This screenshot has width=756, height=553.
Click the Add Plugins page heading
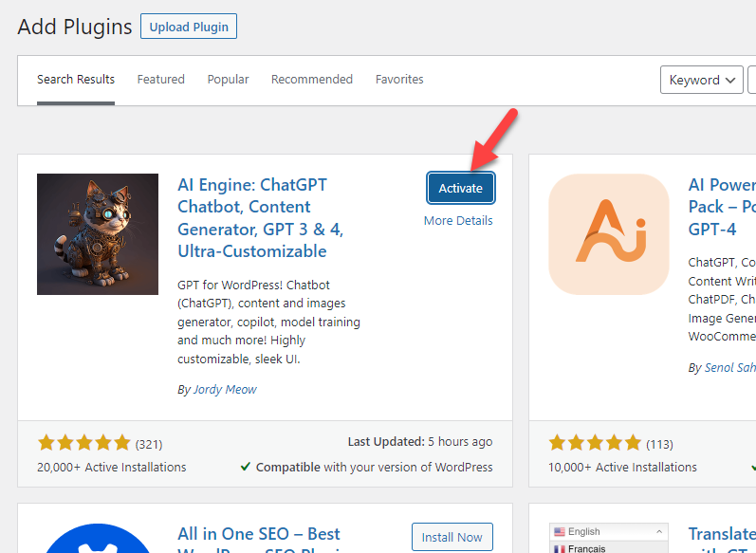75,27
